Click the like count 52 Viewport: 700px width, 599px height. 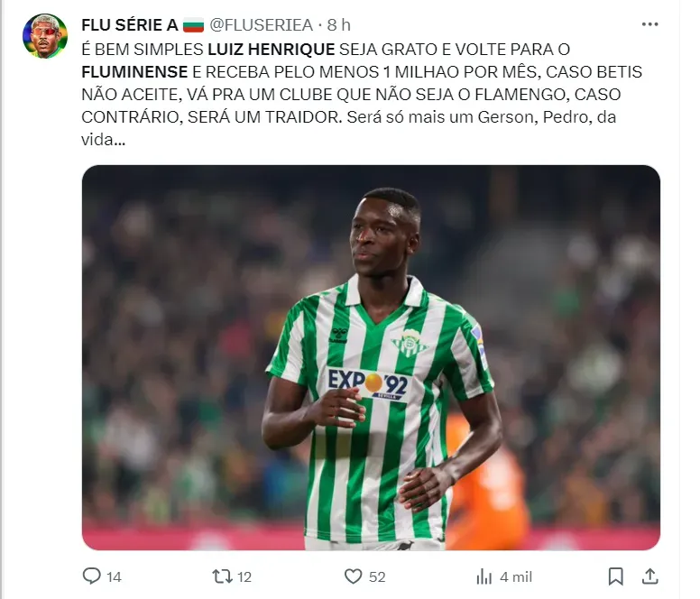pos(377,576)
